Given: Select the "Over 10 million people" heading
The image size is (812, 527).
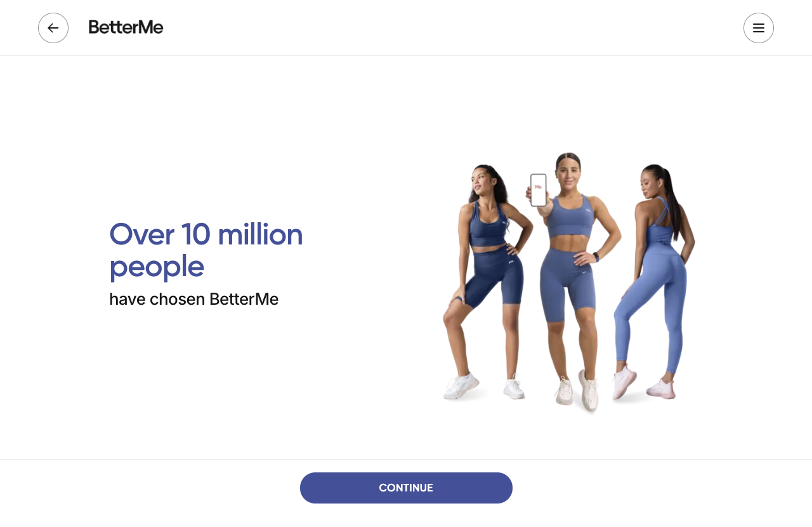Looking at the screenshot, I should tap(206, 250).
